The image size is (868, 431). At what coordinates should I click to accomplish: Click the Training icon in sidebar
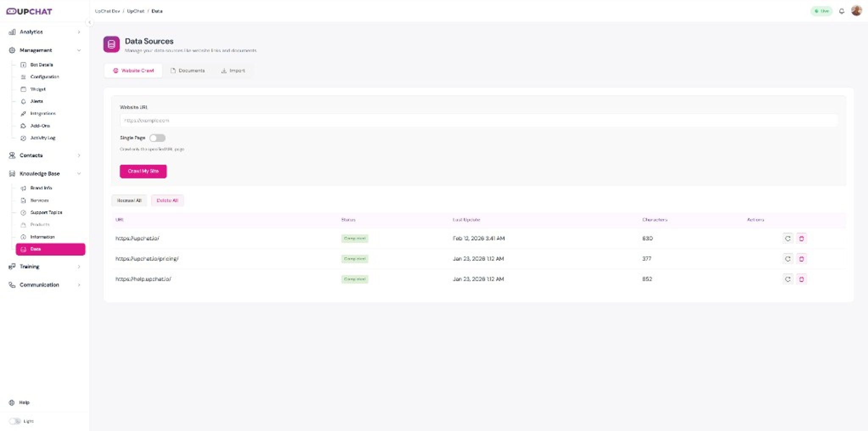click(x=12, y=266)
